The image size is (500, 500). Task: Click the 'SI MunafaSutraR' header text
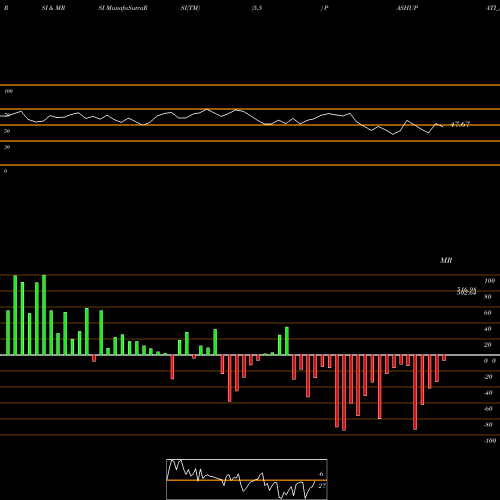pyautogui.click(x=123, y=8)
